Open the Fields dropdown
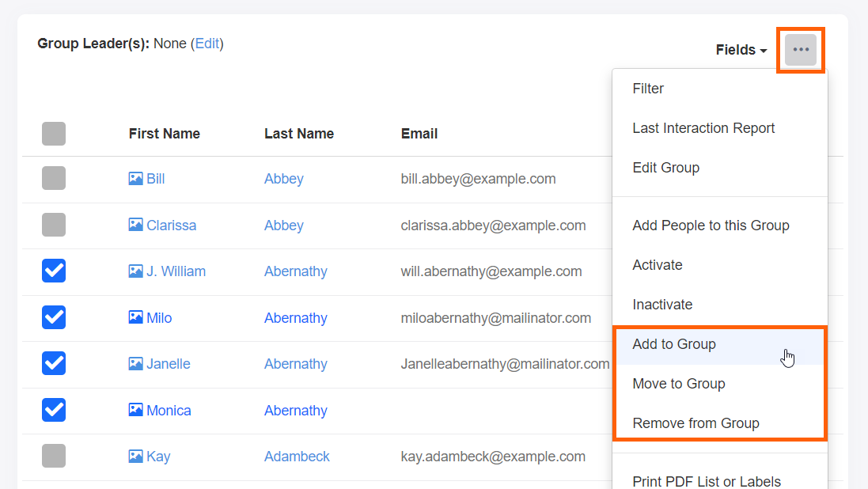The height and width of the screenshot is (489, 868). point(740,49)
